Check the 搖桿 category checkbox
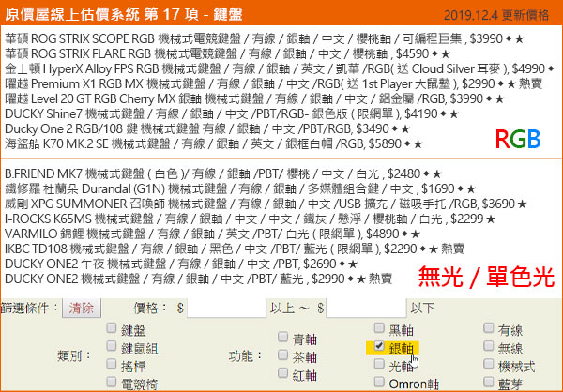The width and height of the screenshot is (563, 392). point(112,365)
